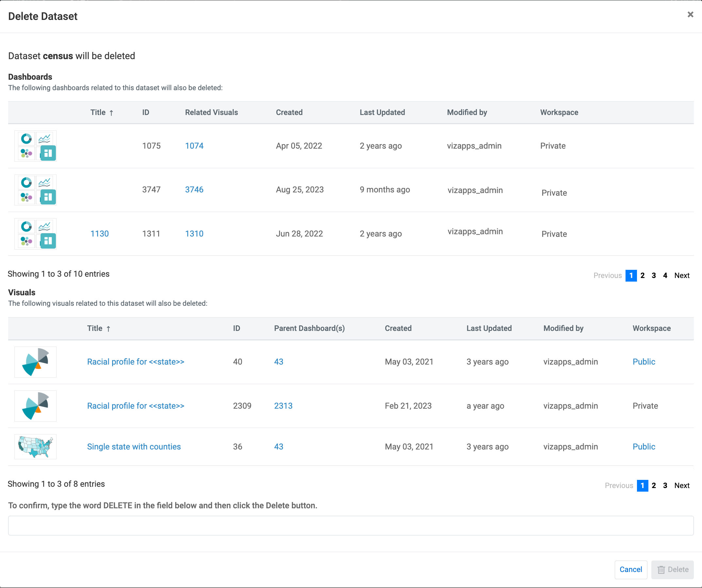
Task: Open parent dashboard 43 for visual 40
Action: (278, 362)
